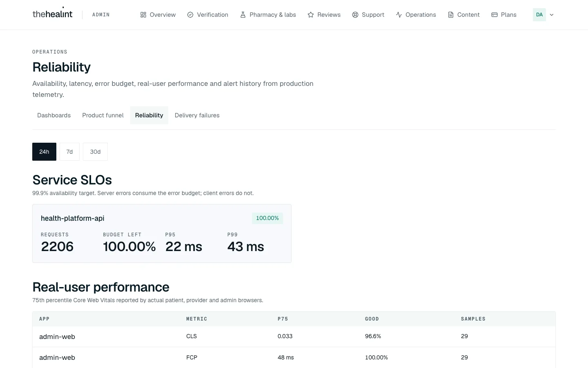Click the Reviews star icon
588x368 pixels.
tap(311, 15)
